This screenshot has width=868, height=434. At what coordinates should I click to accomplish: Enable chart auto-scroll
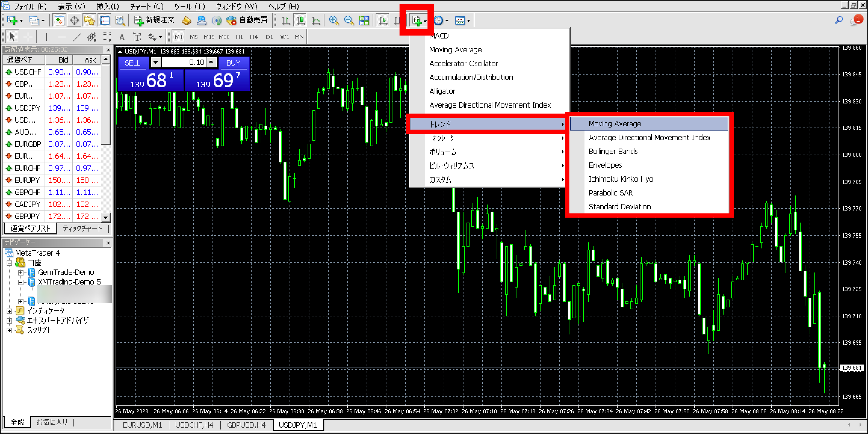[383, 20]
